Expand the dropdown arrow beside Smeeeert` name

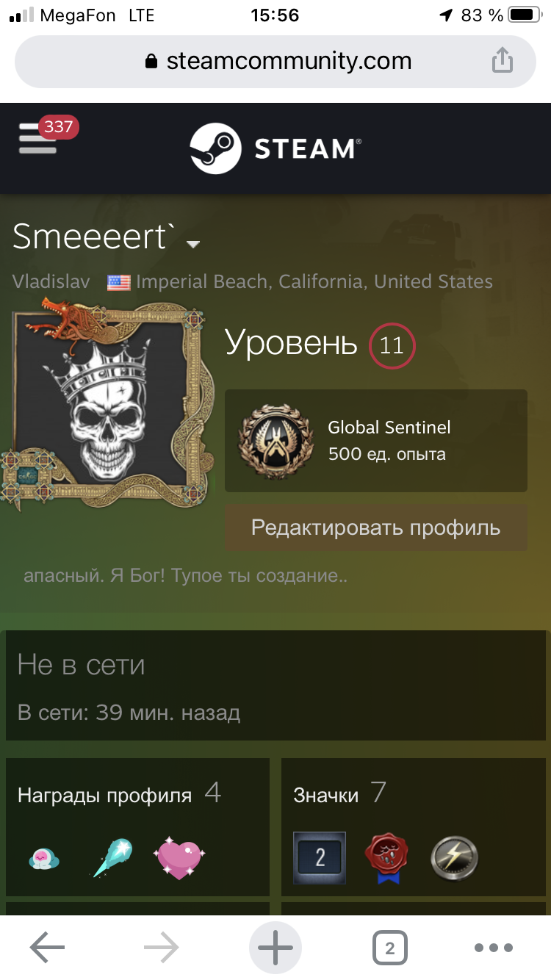[x=193, y=245]
